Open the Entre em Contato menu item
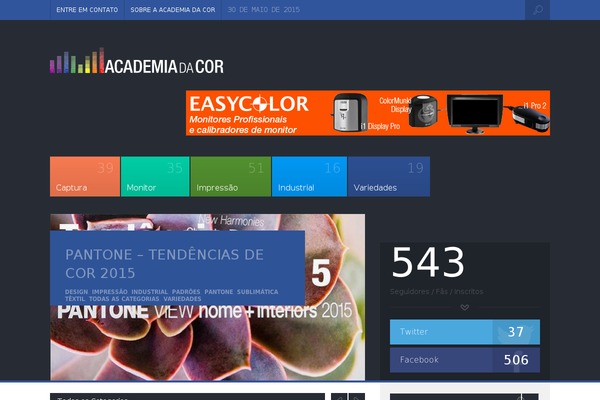 click(x=87, y=10)
